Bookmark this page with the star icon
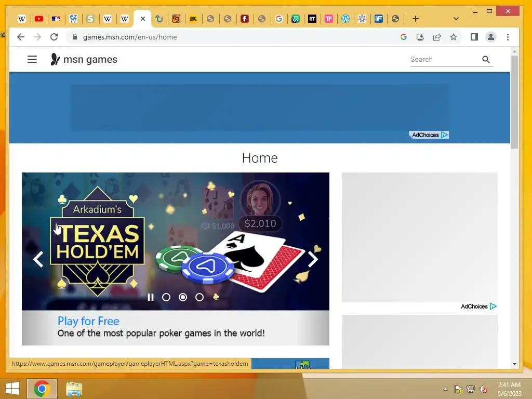 point(453,37)
